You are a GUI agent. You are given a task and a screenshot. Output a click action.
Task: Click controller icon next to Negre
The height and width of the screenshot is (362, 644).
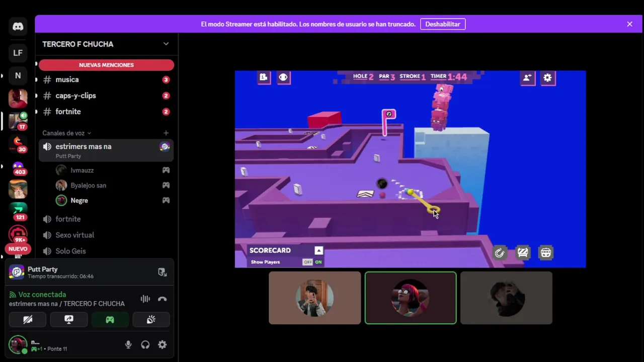click(166, 201)
